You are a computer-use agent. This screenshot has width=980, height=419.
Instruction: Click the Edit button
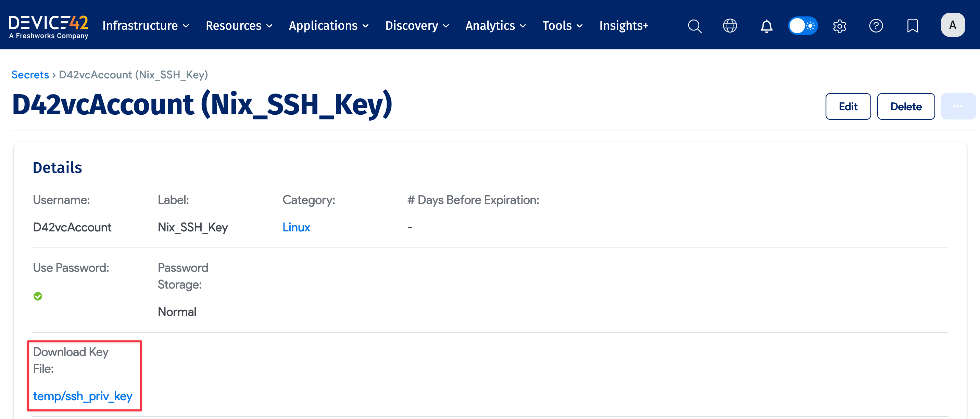tap(848, 106)
